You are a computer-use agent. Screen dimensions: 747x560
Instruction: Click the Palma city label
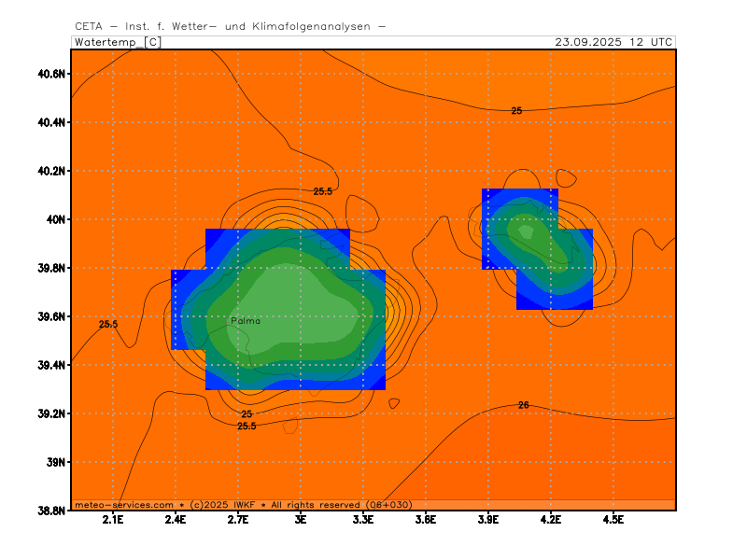tap(246, 321)
